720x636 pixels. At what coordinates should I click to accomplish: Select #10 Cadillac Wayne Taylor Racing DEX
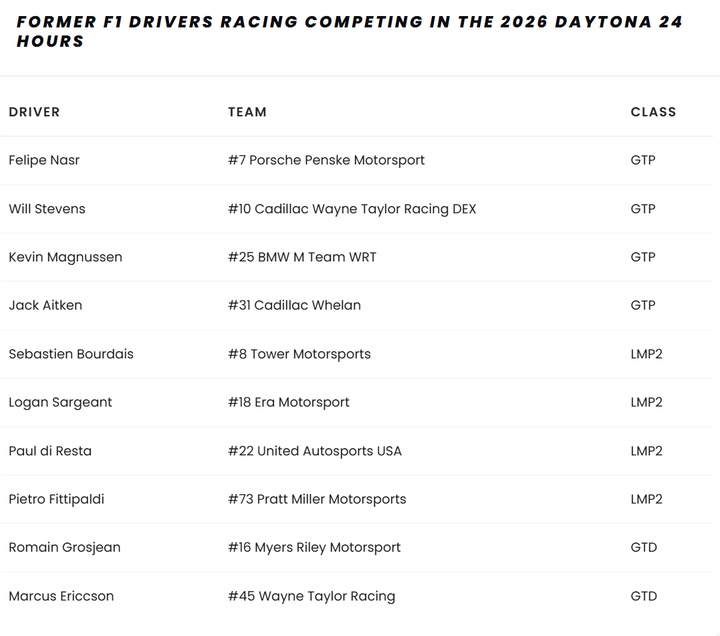352,209
